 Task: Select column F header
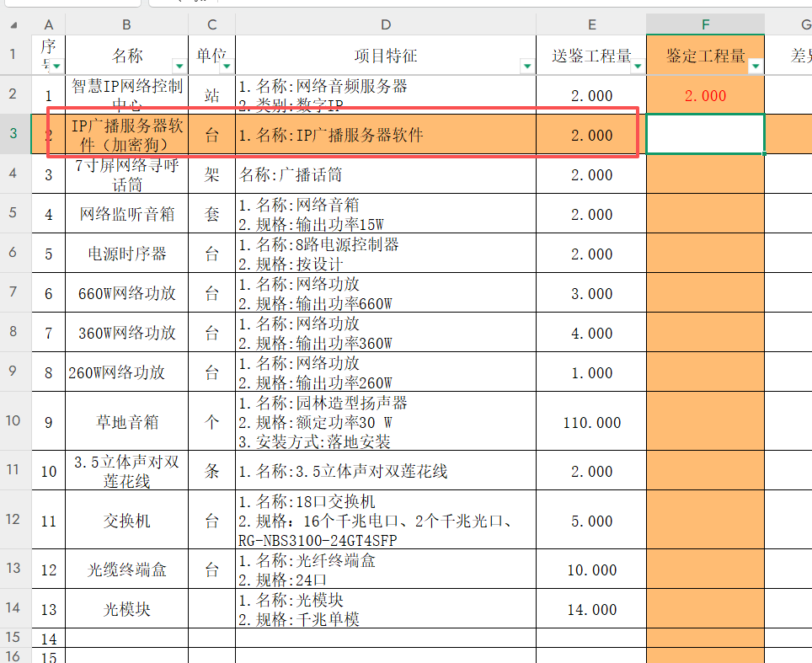coord(705,24)
